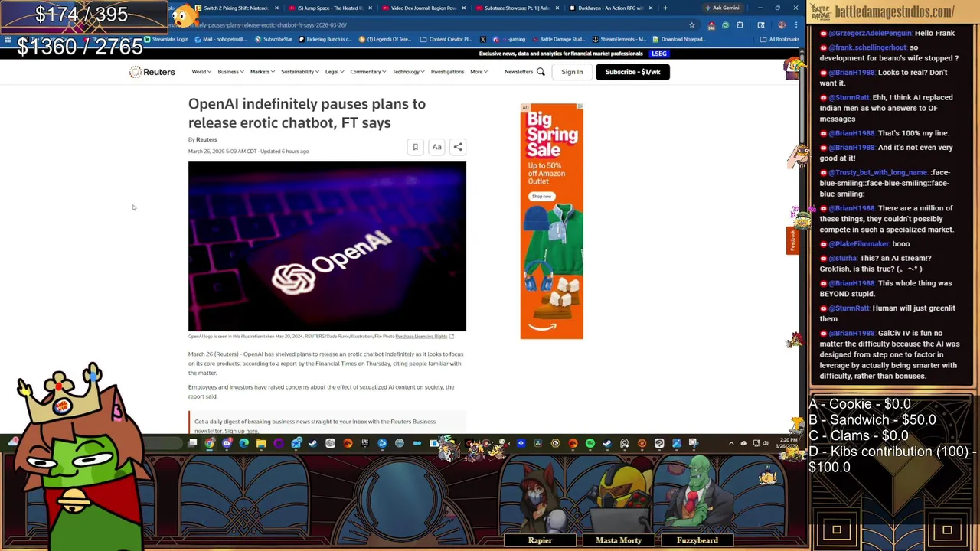The height and width of the screenshot is (551, 980).
Task: Switch to Video Dev Journal tab
Action: tap(423, 8)
